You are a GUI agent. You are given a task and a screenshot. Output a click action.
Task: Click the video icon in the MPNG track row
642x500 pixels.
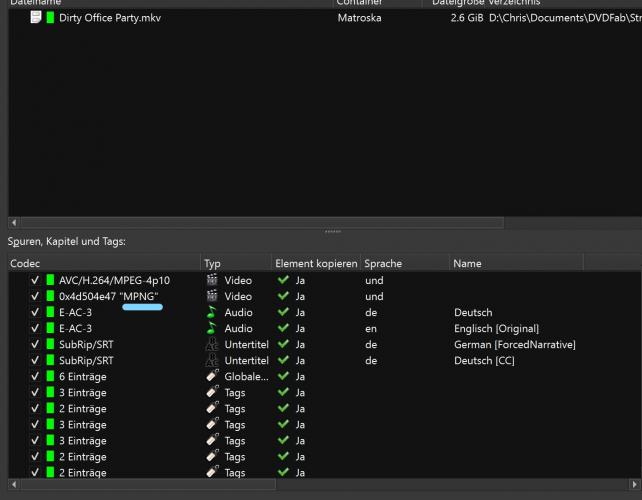click(x=212, y=297)
